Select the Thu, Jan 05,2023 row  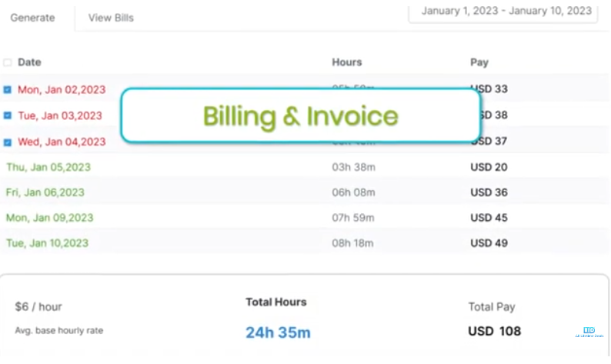click(x=49, y=167)
